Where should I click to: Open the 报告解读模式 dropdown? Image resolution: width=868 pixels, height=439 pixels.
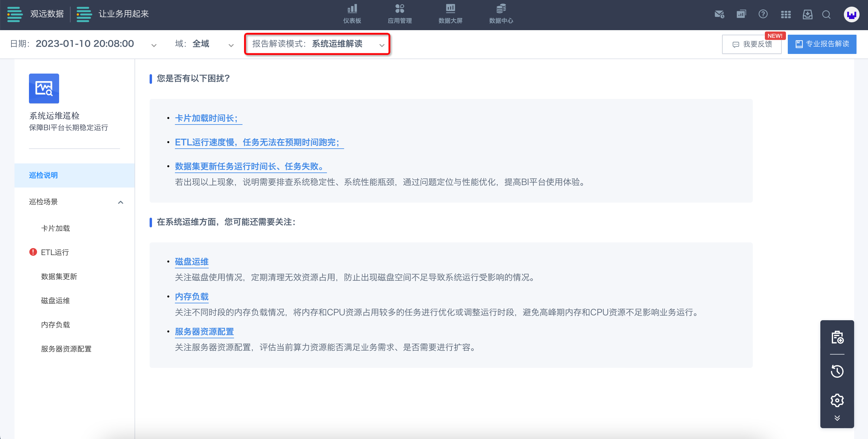tap(317, 44)
